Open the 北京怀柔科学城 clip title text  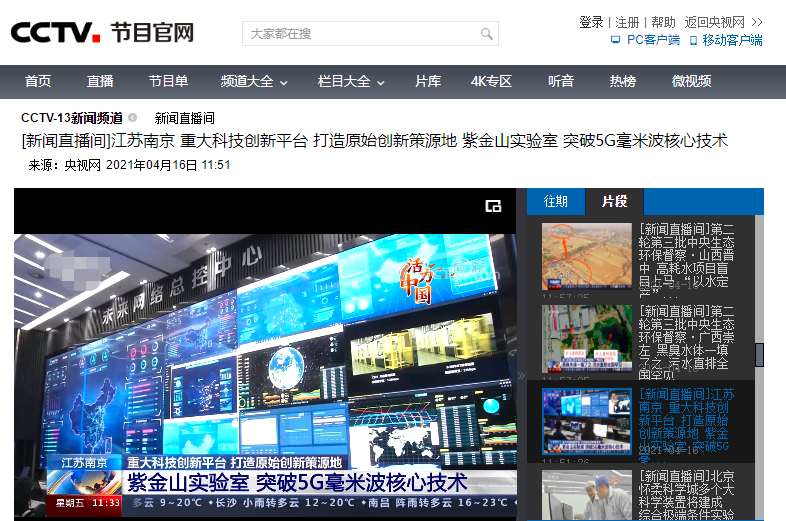[687, 495]
